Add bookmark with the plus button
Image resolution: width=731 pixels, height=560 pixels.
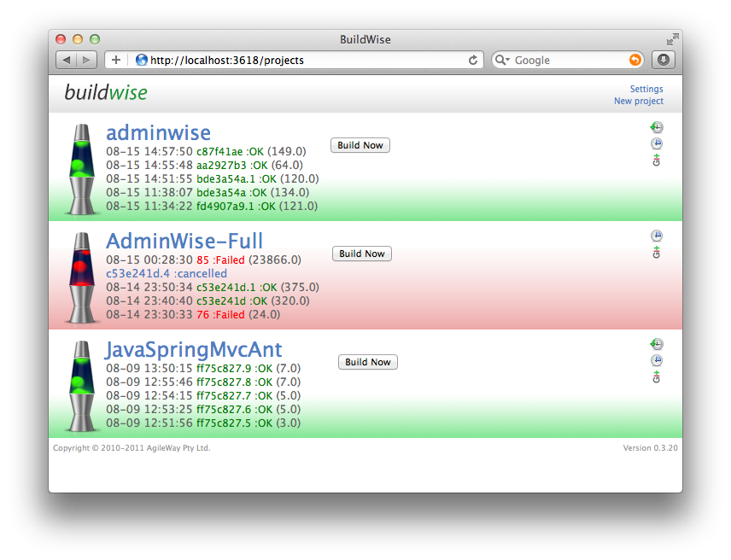(116, 60)
